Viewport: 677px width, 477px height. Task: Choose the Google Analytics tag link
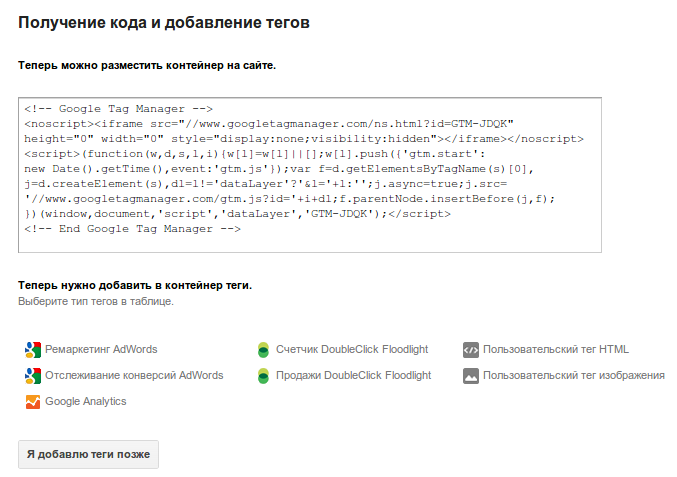click(x=86, y=402)
